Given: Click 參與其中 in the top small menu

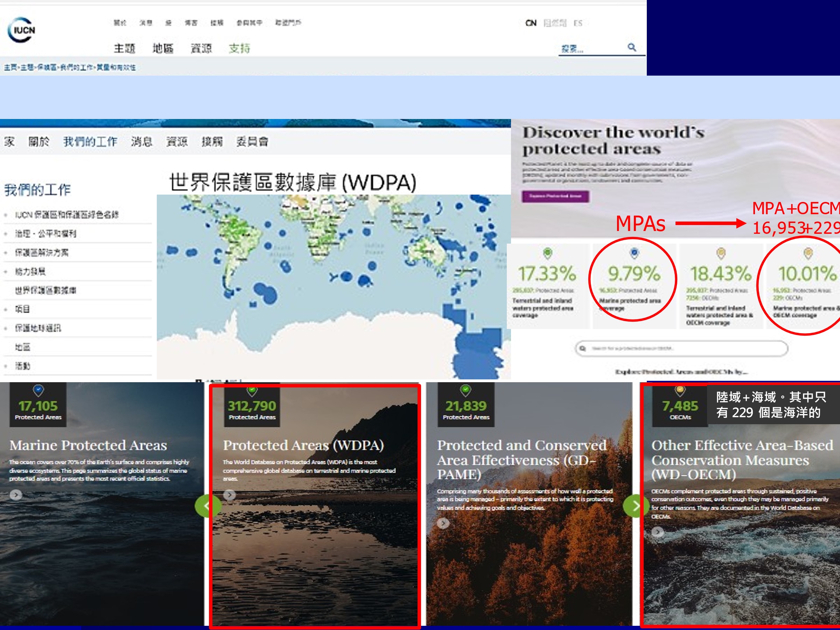Looking at the screenshot, I should (x=249, y=23).
